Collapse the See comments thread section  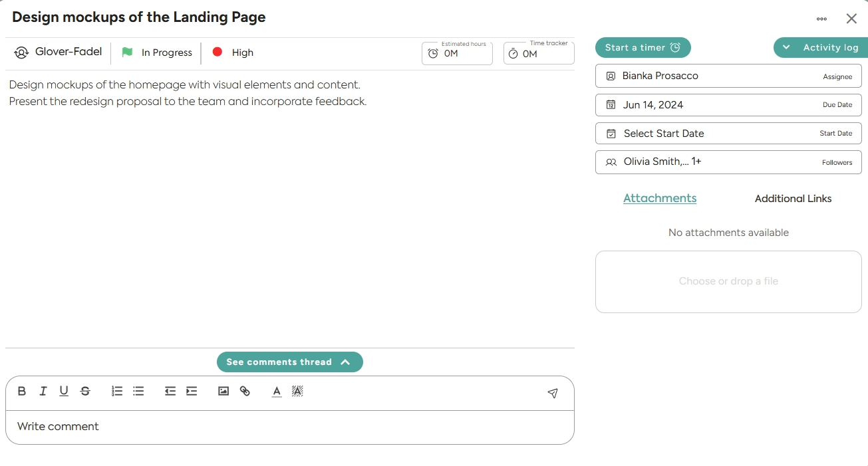pos(289,362)
